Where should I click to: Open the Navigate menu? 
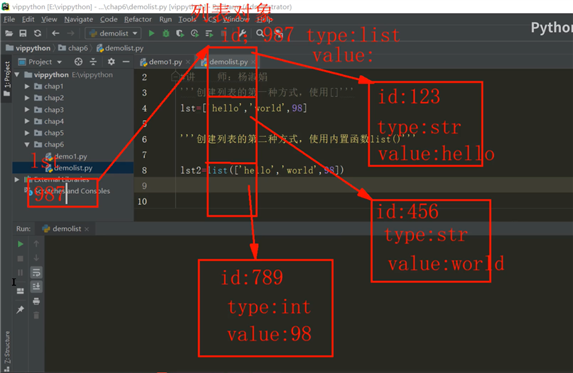(x=79, y=19)
